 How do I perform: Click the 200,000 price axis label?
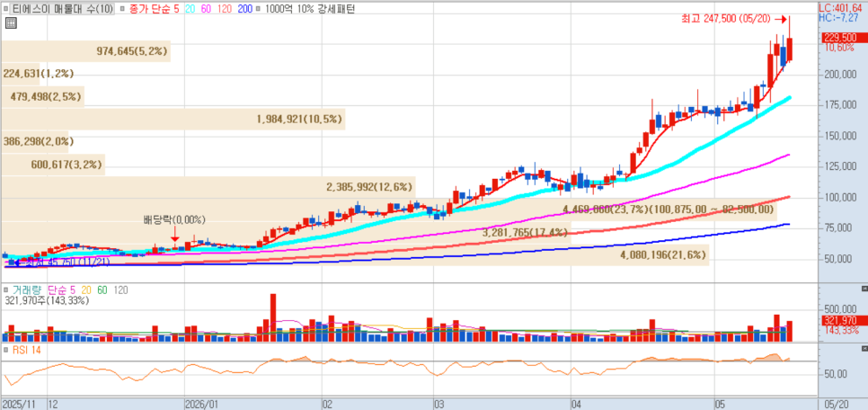(x=840, y=75)
